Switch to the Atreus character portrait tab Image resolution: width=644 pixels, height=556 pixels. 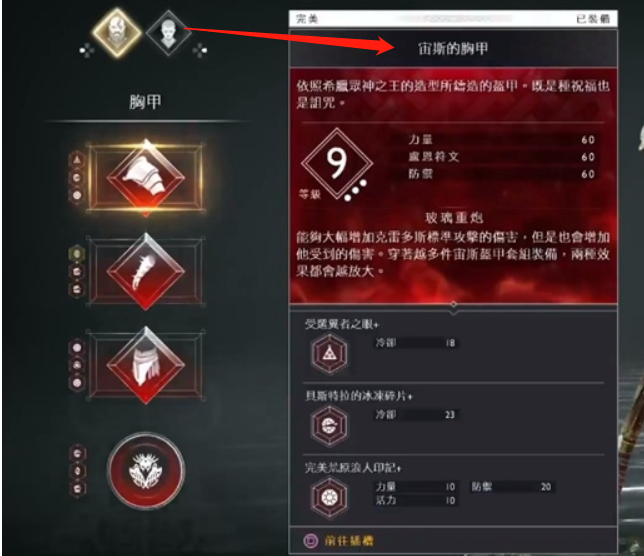168,33
